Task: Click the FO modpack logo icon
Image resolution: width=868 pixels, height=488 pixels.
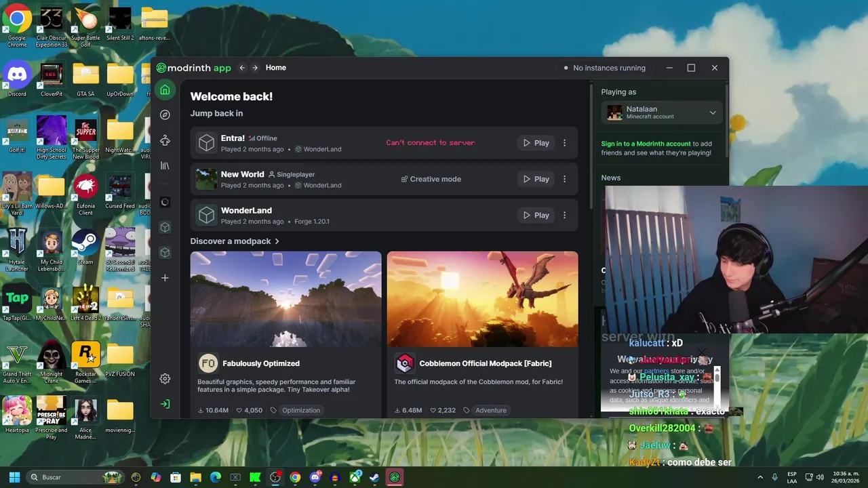Action: pos(208,363)
